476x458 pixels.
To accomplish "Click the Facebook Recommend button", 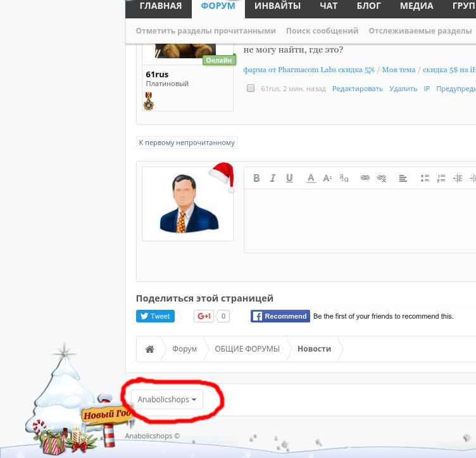I will coord(280,316).
